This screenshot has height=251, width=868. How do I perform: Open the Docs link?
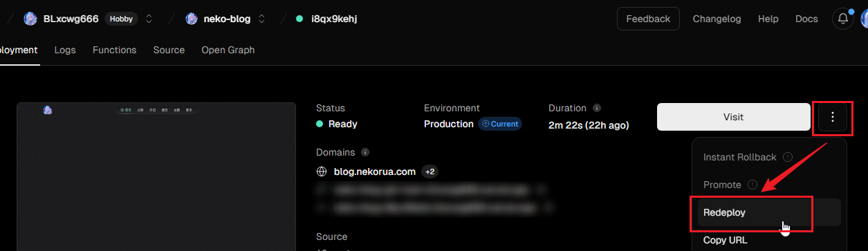coord(806,19)
